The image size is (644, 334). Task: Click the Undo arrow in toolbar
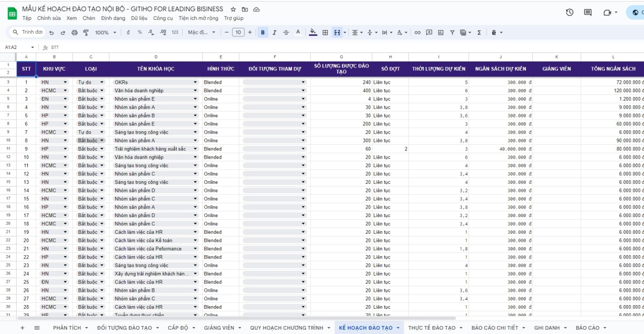pos(52,33)
